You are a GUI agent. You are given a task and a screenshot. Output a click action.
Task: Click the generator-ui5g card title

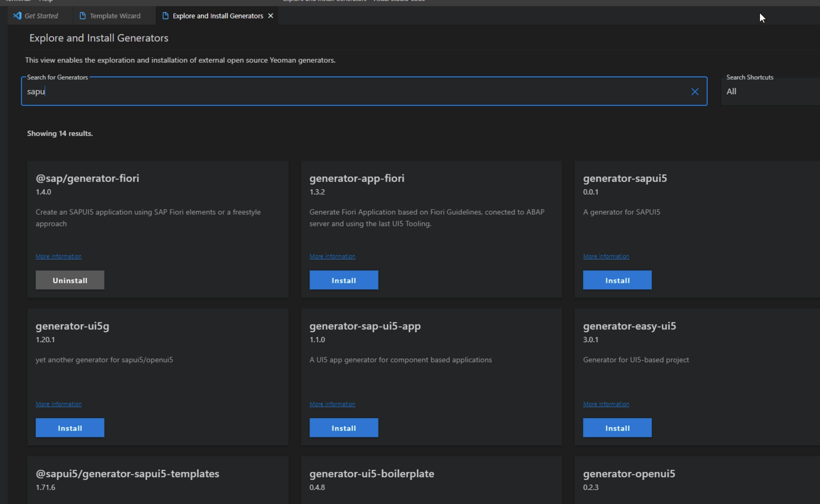pos(72,326)
